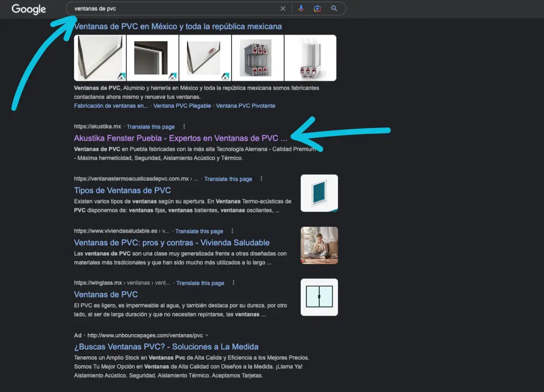The width and height of the screenshot is (544, 392).
Task: Open more options for viviendasaludable result
Action: tap(232, 231)
